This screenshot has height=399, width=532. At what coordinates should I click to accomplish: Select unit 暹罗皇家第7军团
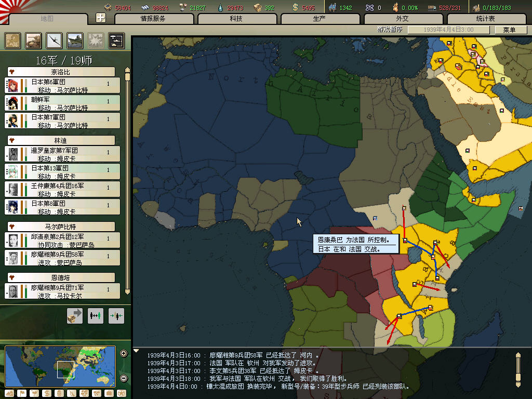click(x=62, y=154)
